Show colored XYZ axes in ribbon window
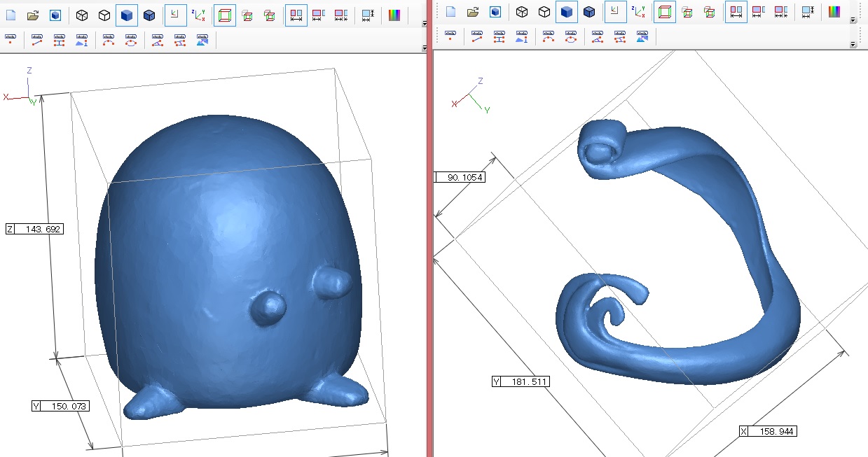 tap(639, 11)
